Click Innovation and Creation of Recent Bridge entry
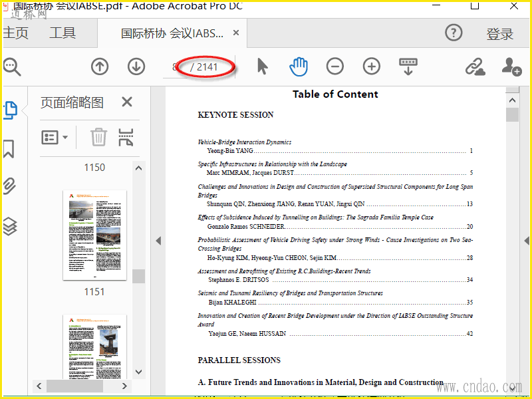This screenshot has height=399, width=532. [x=335, y=320]
